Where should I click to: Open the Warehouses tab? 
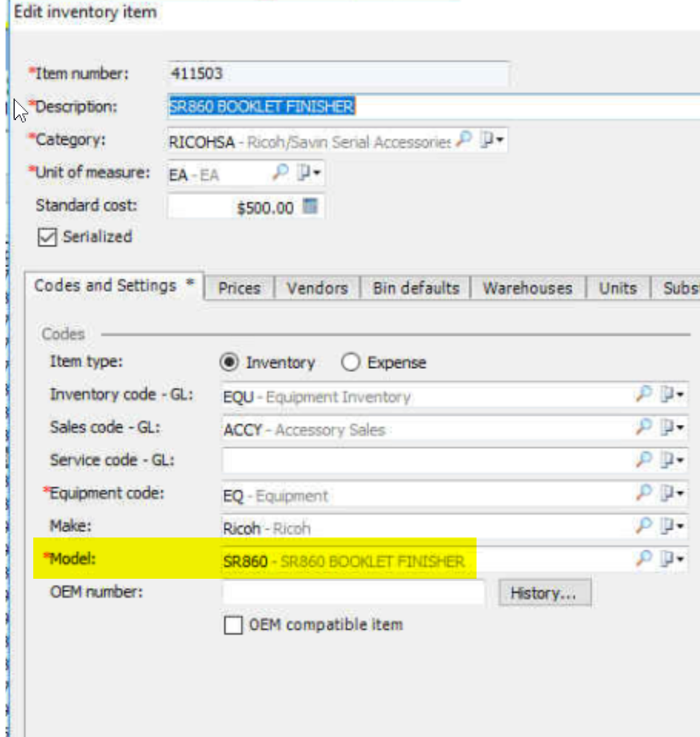528,288
